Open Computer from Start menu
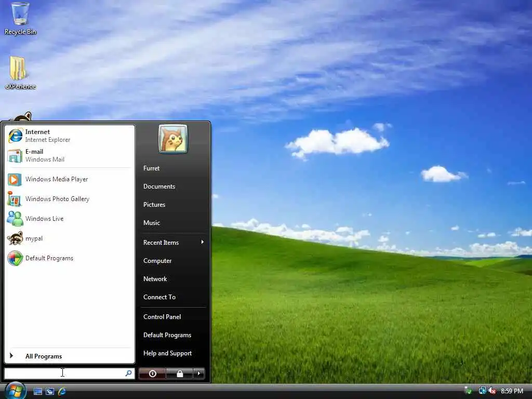The height and width of the screenshot is (399, 532). [172, 261]
